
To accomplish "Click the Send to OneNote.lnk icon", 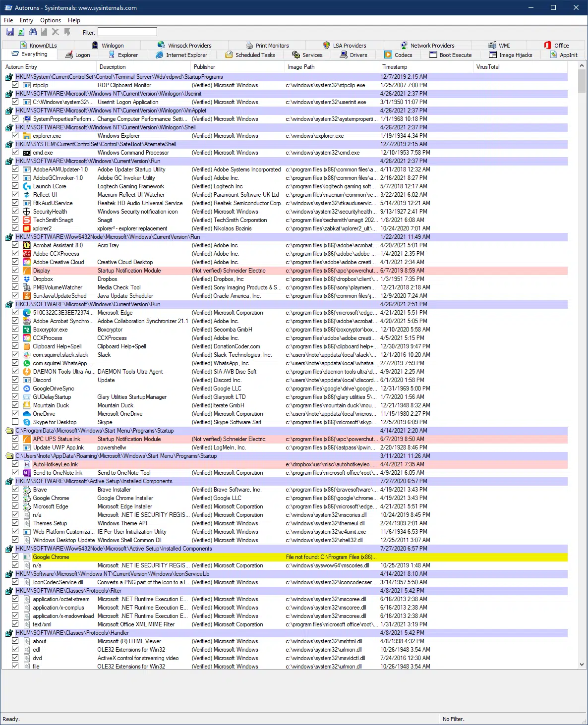I will [27, 473].
